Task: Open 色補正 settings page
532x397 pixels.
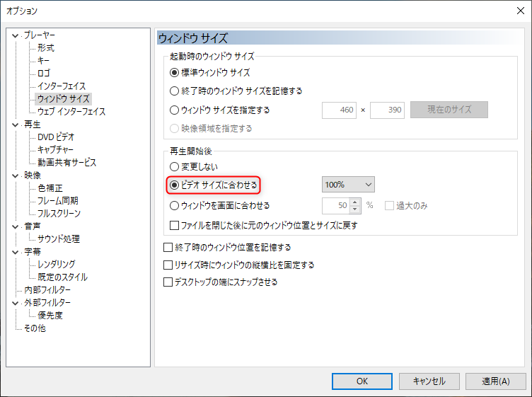Action: pos(50,188)
